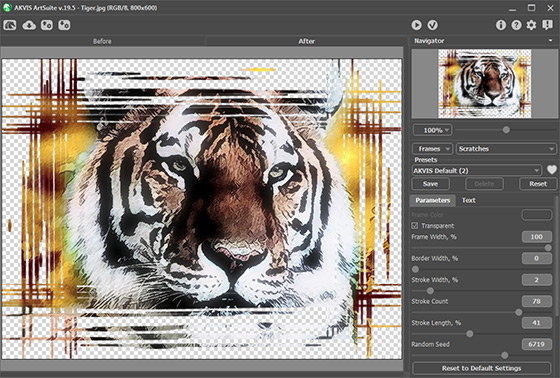The image size is (560, 378).
Task: Toggle the Transparent checkbox
Action: coord(415,226)
